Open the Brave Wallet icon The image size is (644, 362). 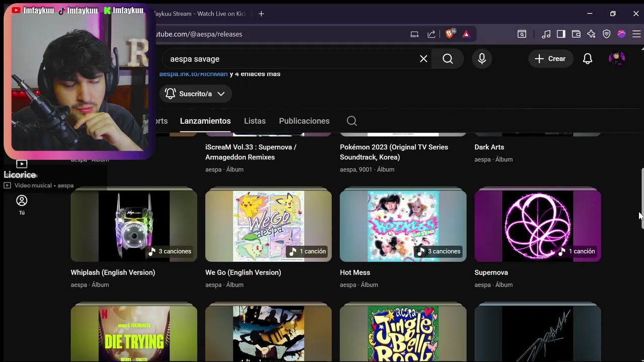point(576,34)
